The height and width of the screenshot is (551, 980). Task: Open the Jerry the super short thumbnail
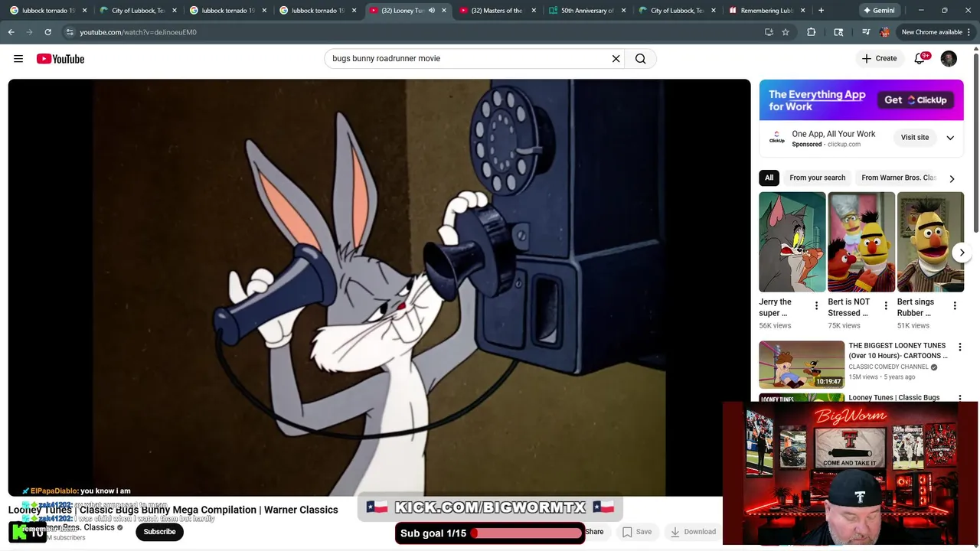coord(792,242)
